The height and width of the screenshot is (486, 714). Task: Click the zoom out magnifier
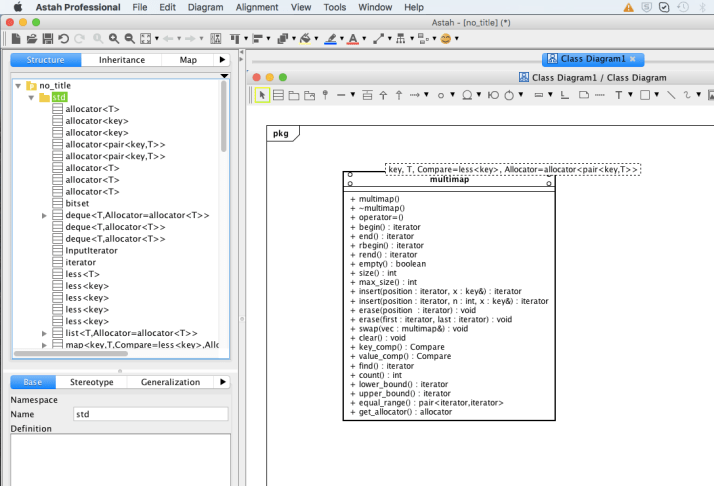[x=130, y=39]
